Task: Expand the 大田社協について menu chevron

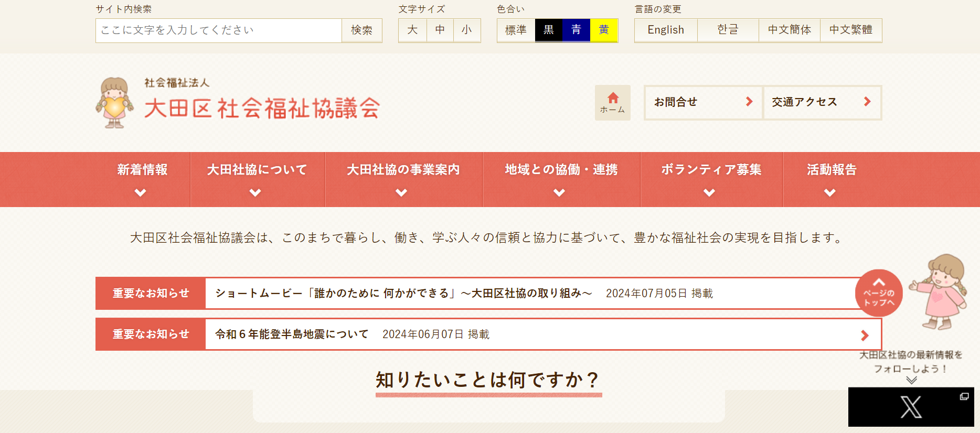Action: 255,193
